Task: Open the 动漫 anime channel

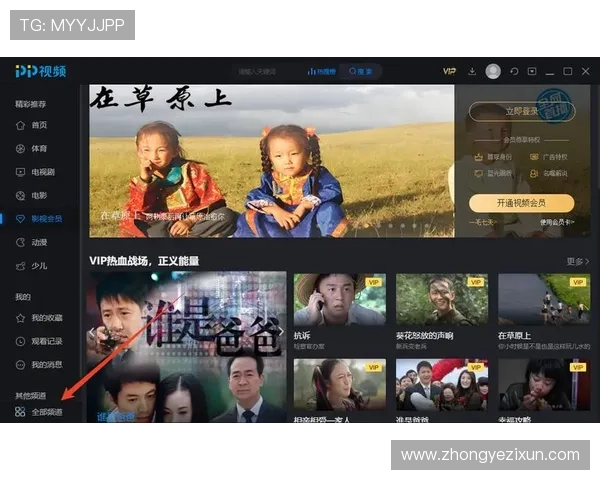Action: coord(31,242)
